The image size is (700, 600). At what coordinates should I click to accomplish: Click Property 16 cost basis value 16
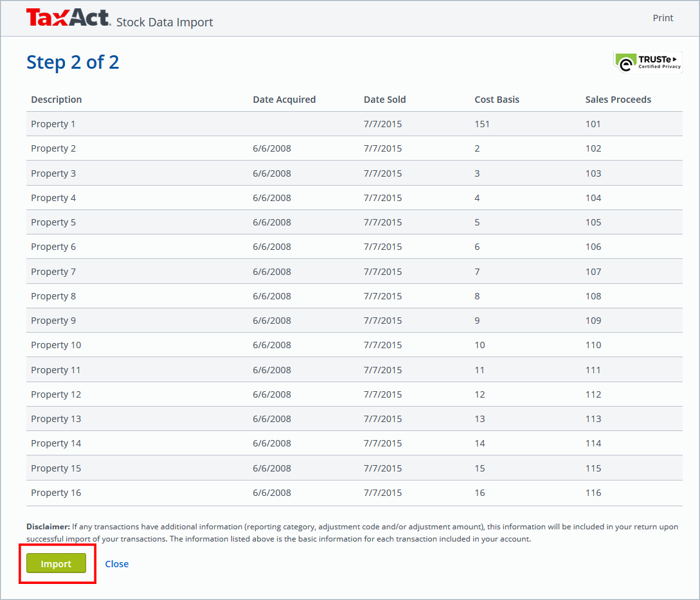tap(480, 493)
